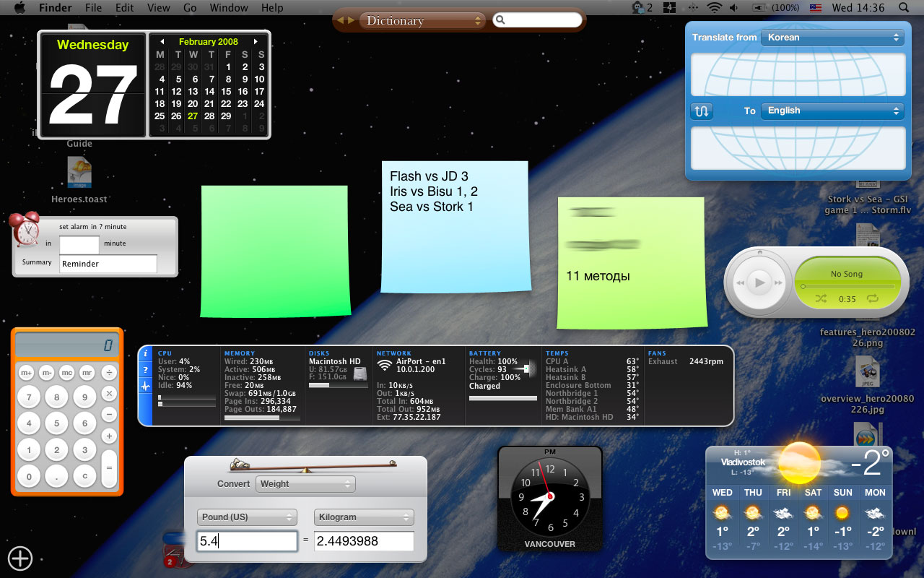Click the alarm minute input field
This screenshot has height=578, width=924.
(79, 244)
